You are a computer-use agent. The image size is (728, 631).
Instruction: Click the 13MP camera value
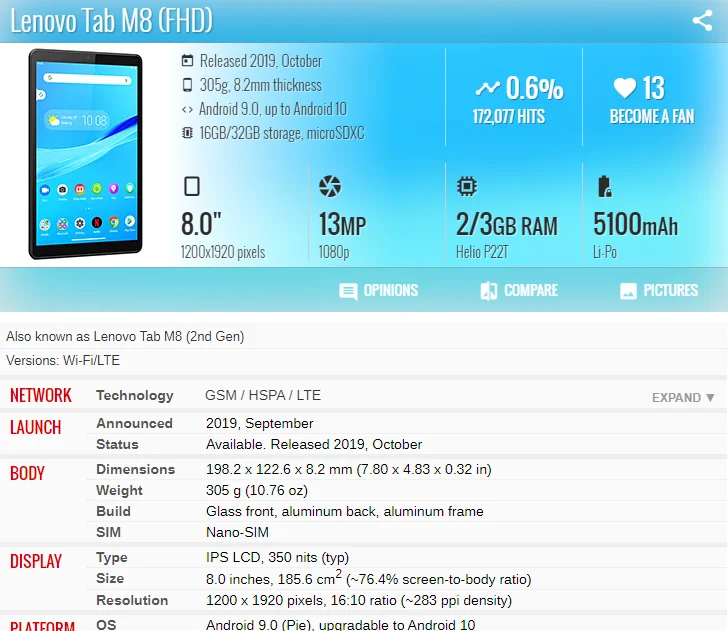coord(342,224)
